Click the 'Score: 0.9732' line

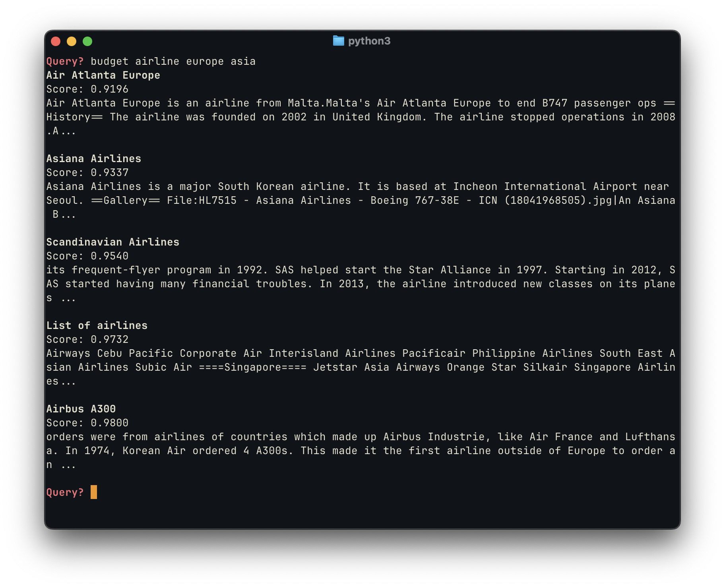[x=87, y=339]
